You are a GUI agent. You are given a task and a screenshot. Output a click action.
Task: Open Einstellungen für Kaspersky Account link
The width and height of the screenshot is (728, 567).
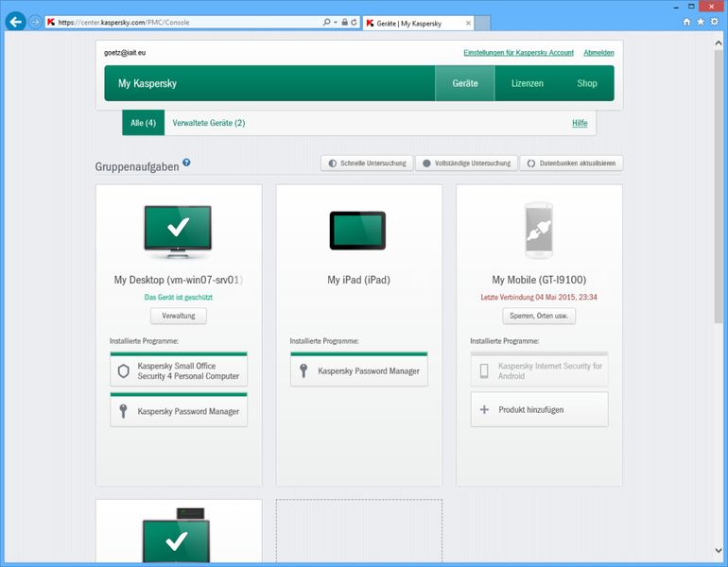click(x=519, y=52)
